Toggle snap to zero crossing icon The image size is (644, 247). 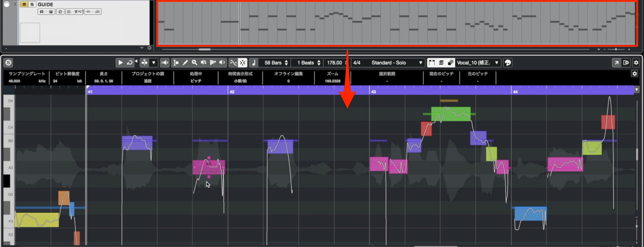click(x=233, y=62)
